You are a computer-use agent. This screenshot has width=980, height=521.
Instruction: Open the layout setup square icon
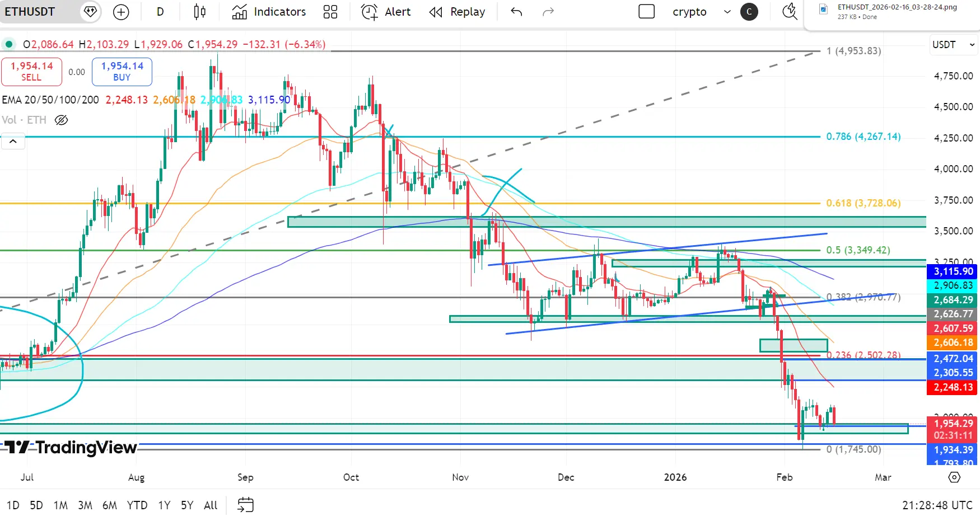647,12
